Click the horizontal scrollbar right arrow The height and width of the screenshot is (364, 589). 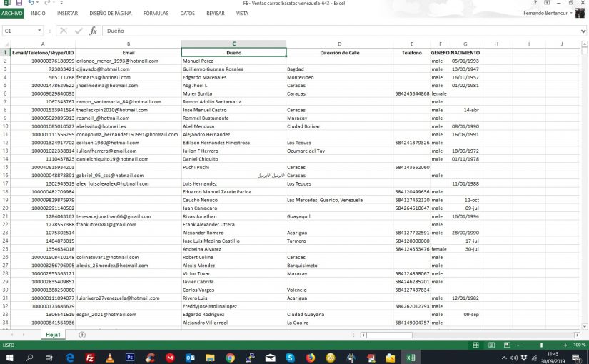tap(578, 335)
